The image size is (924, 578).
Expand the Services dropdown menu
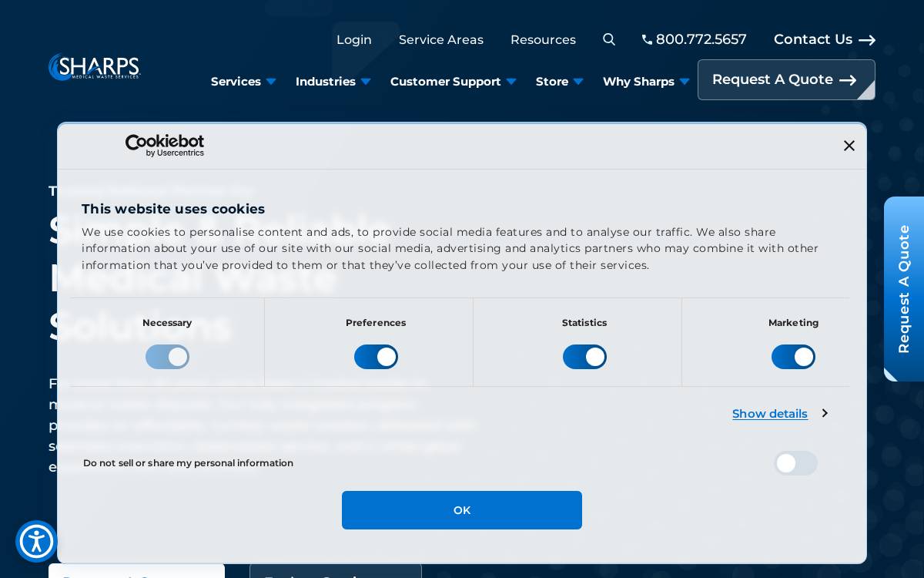coord(243,82)
